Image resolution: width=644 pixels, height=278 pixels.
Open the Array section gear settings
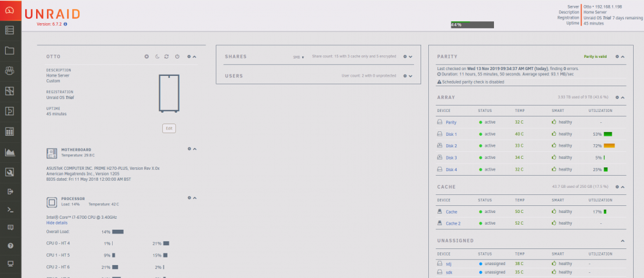(617, 97)
